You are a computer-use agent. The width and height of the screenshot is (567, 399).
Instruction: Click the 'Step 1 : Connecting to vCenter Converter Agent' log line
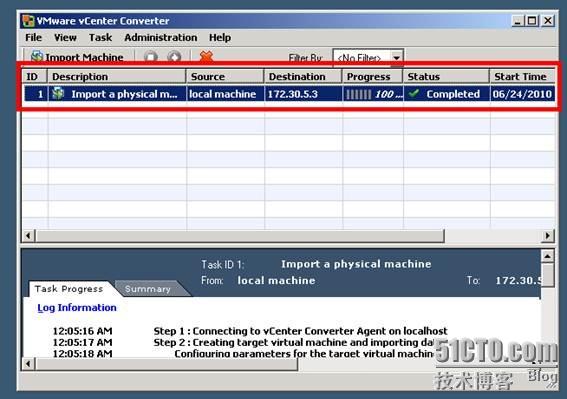(300, 331)
